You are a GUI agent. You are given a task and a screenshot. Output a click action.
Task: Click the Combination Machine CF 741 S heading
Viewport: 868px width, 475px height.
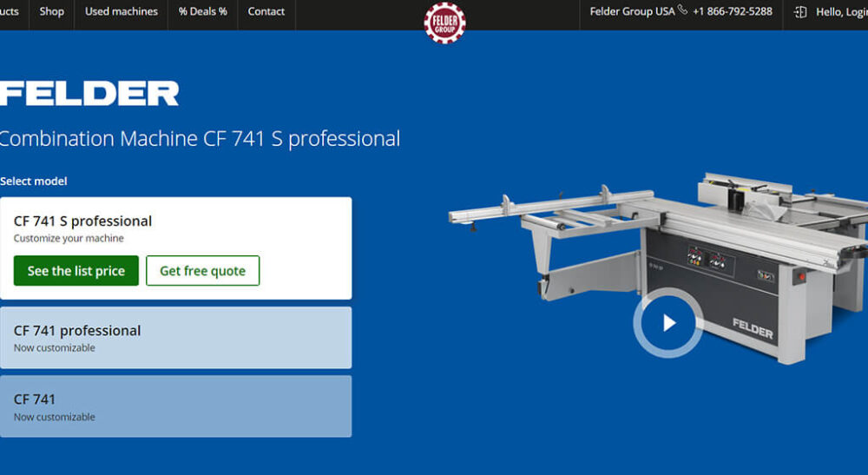click(x=200, y=138)
